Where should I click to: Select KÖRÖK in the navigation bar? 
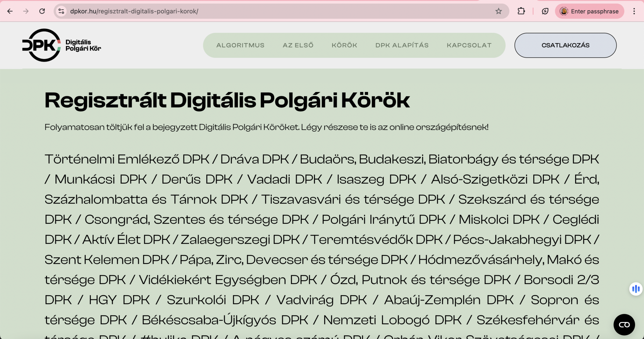pos(344,45)
